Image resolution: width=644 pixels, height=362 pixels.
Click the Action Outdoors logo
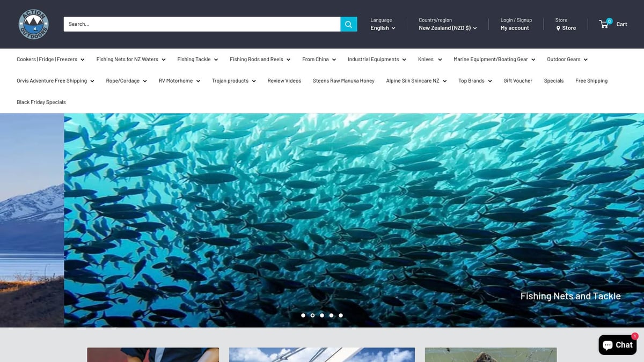33,24
